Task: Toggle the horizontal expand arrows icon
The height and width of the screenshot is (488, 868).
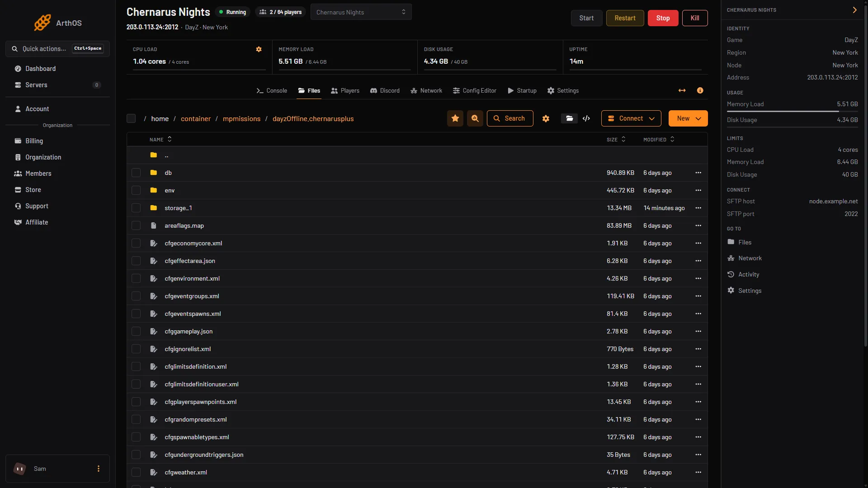Action: (x=682, y=90)
